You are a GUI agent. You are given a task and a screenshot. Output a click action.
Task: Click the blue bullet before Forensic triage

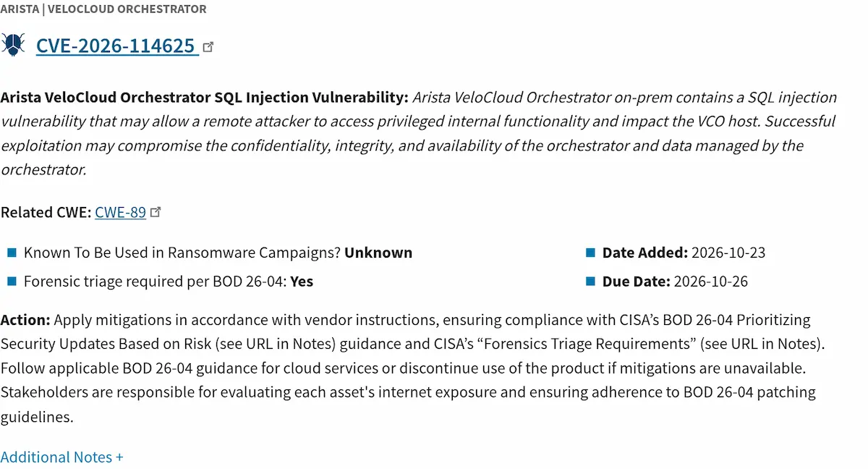point(12,282)
